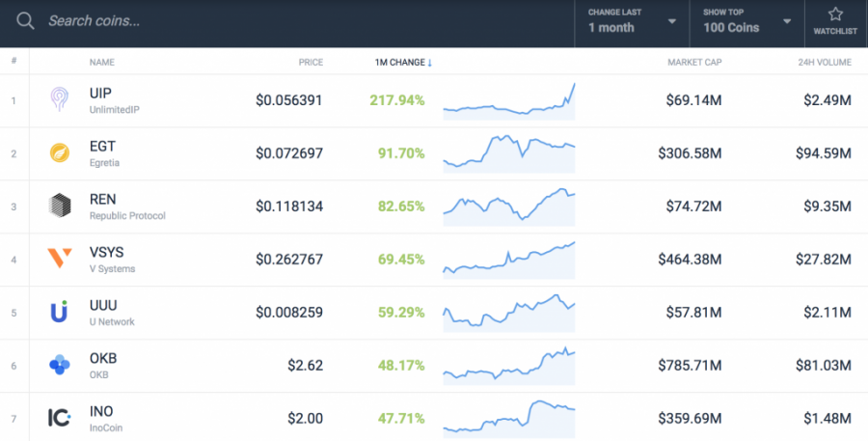Click the 47.71% change value
This screenshot has height=441, width=868.
tap(401, 418)
